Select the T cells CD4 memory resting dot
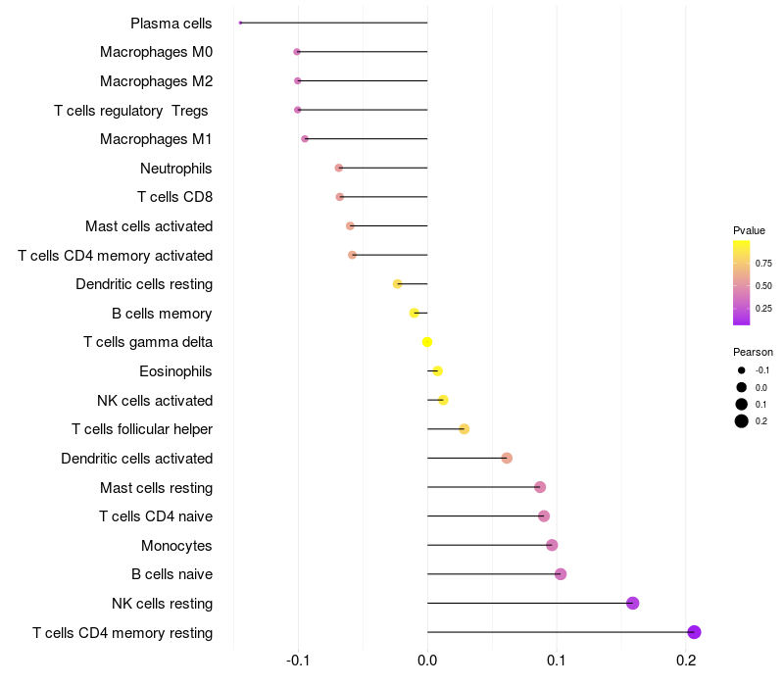The height and width of the screenshot is (686, 784). [x=694, y=632]
